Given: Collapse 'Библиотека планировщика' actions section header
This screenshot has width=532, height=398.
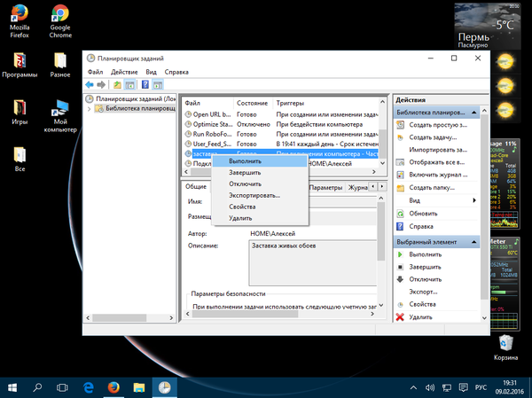Looking at the screenshot, I should pos(473,113).
